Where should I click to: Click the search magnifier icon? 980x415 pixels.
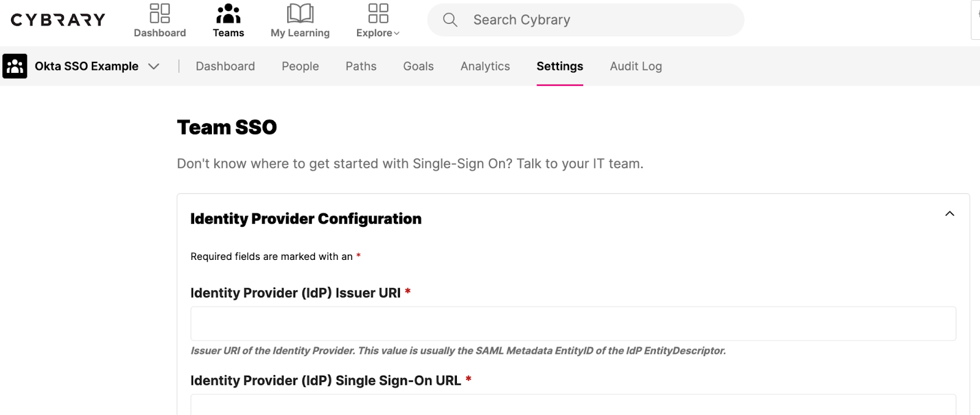[x=450, y=20]
